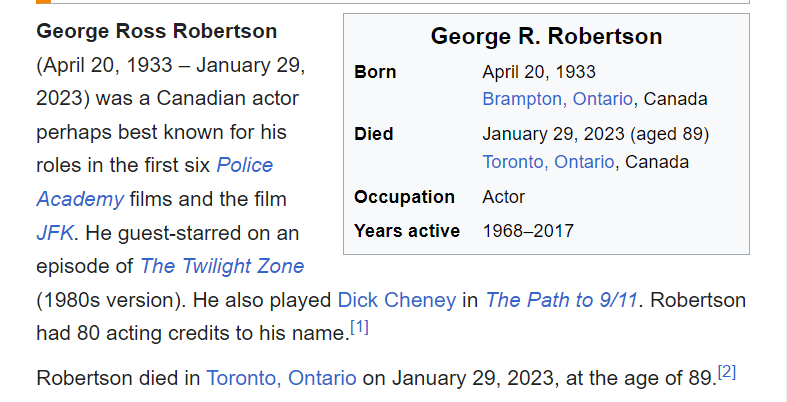Click the 1968–2017 years active value
The image size is (787, 402).
pyautogui.click(x=528, y=231)
